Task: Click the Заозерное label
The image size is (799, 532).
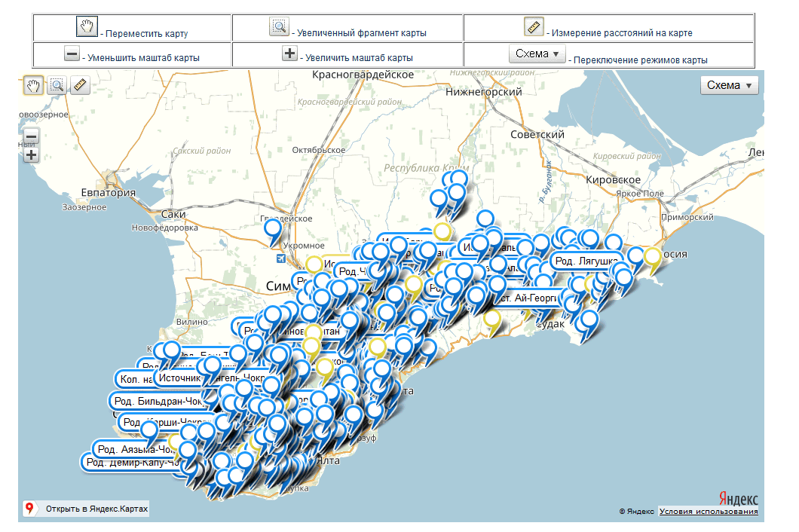Action: click(x=84, y=207)
